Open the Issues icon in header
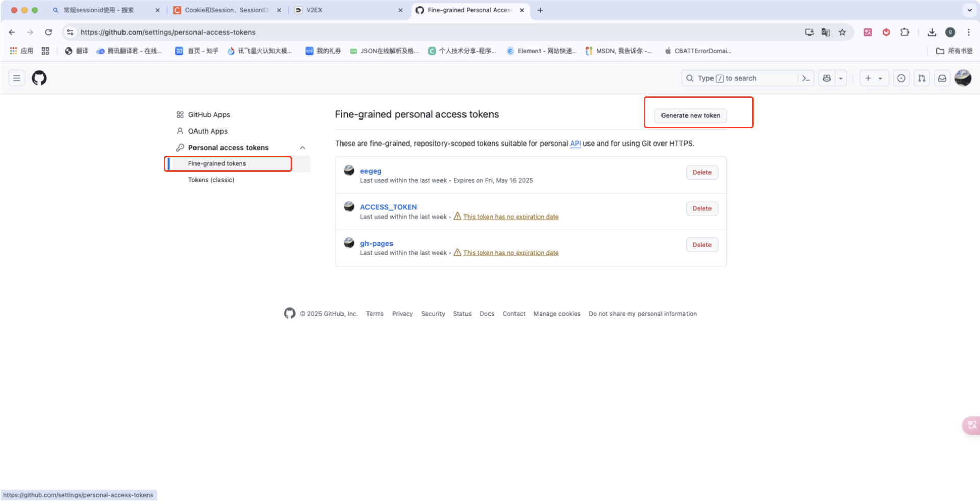980x501 pixels. tap(901, 78)
